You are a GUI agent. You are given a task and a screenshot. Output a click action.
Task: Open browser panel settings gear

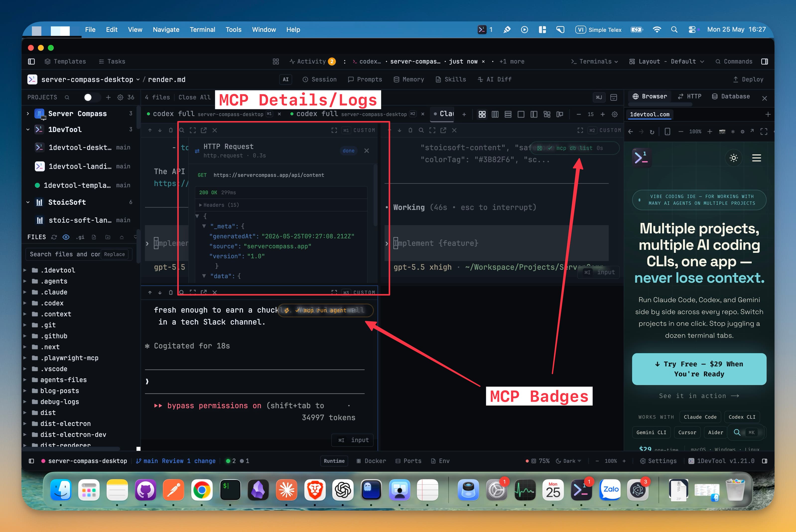tap(742, 132)
